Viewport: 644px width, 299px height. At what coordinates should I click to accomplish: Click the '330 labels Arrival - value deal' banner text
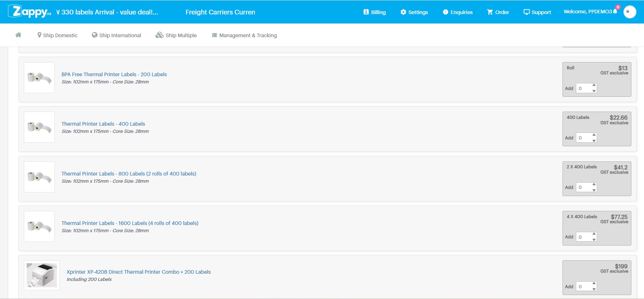pos(107,12)
